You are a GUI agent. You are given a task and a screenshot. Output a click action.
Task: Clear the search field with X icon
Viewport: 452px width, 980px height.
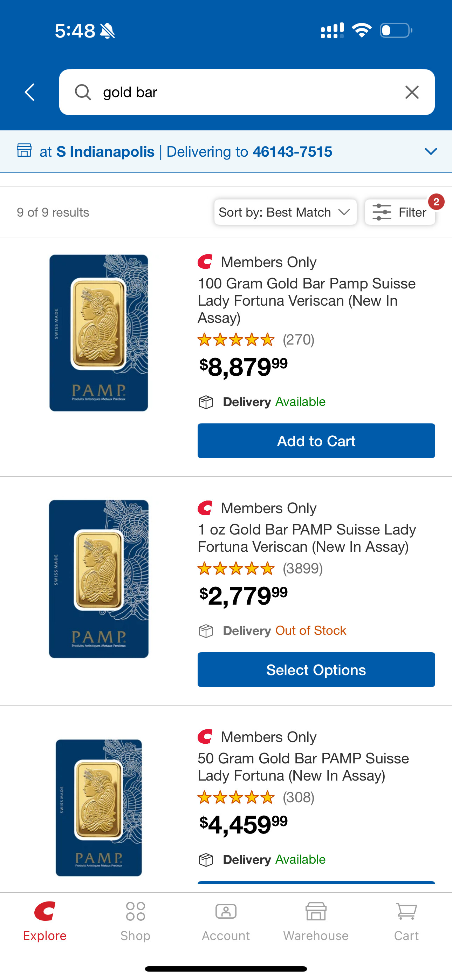tap(412, 92)
